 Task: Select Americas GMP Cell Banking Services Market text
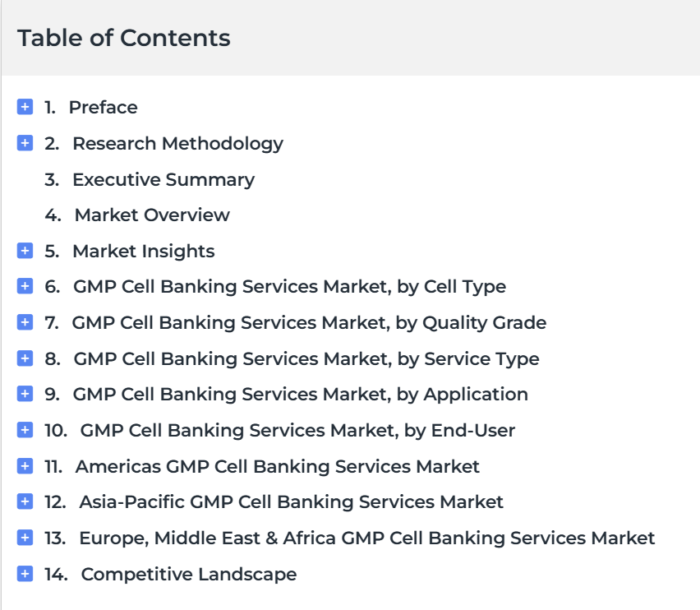pos(277,467)
